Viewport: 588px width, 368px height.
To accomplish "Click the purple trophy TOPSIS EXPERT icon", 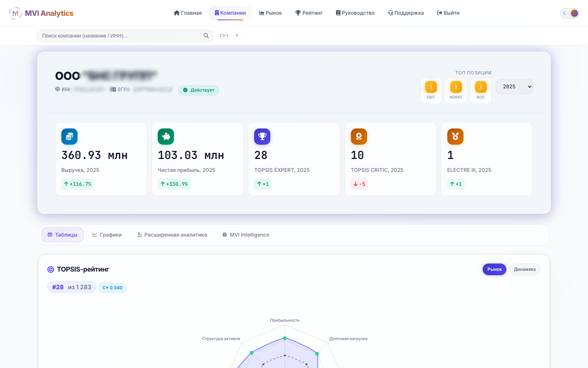I will coord(262,137).
